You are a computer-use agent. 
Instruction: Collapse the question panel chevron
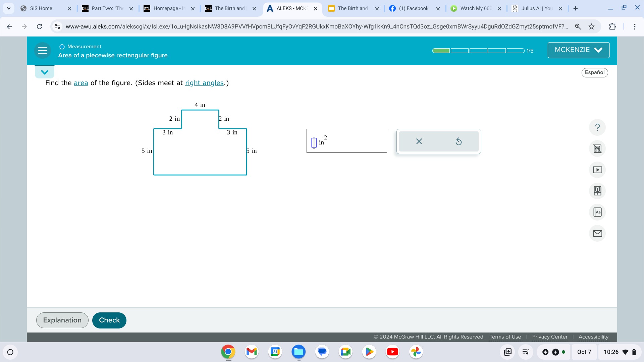click(45, 72)
